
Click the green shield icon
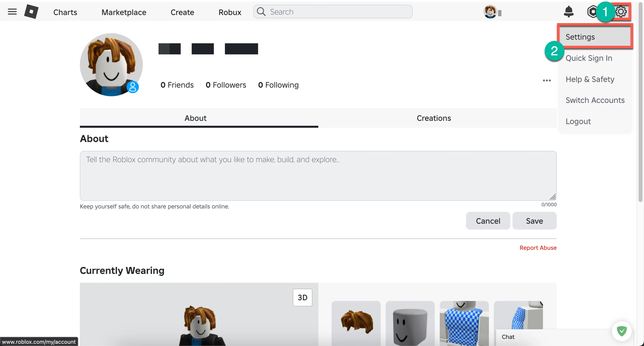pos(621,331)
